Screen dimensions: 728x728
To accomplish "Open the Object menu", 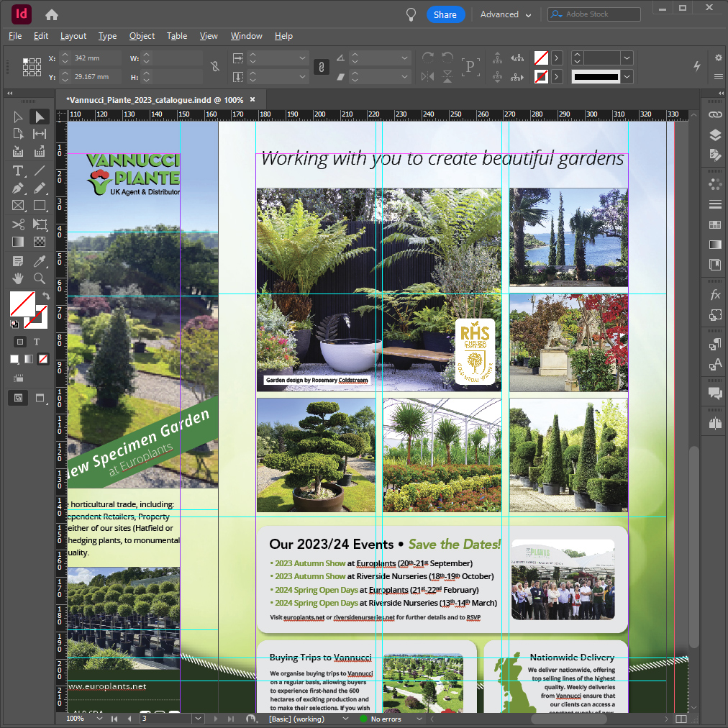I will pos(142,36).
